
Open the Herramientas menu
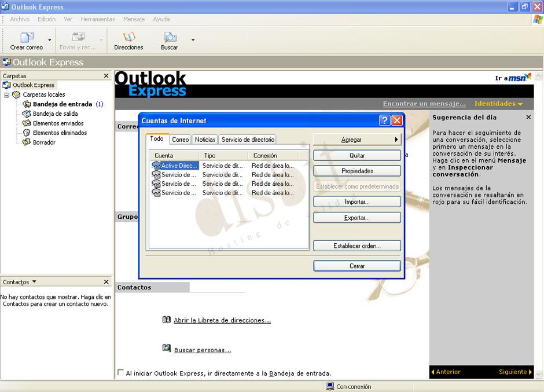click(x=97, y=19)
